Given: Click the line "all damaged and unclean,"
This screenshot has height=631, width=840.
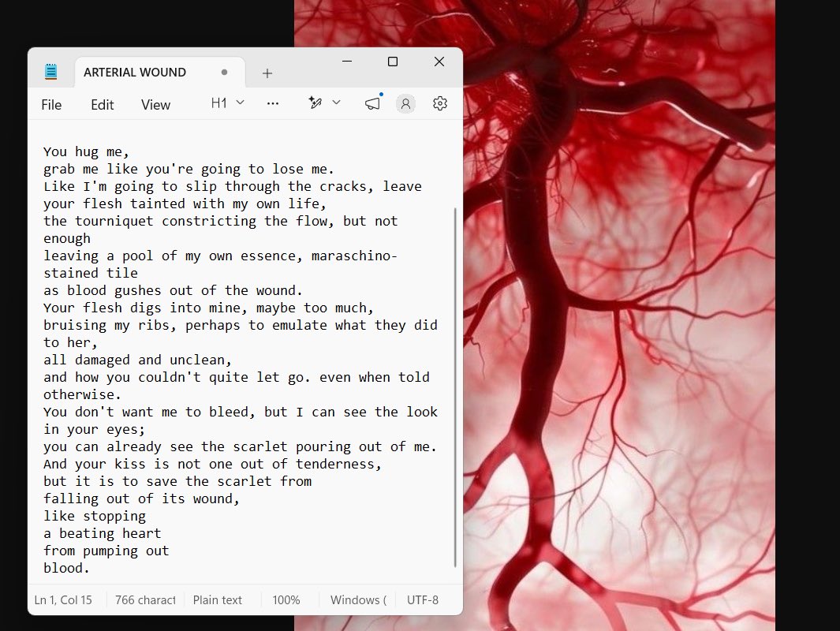Looking at the screenshot, I should (x=138, y=360).
